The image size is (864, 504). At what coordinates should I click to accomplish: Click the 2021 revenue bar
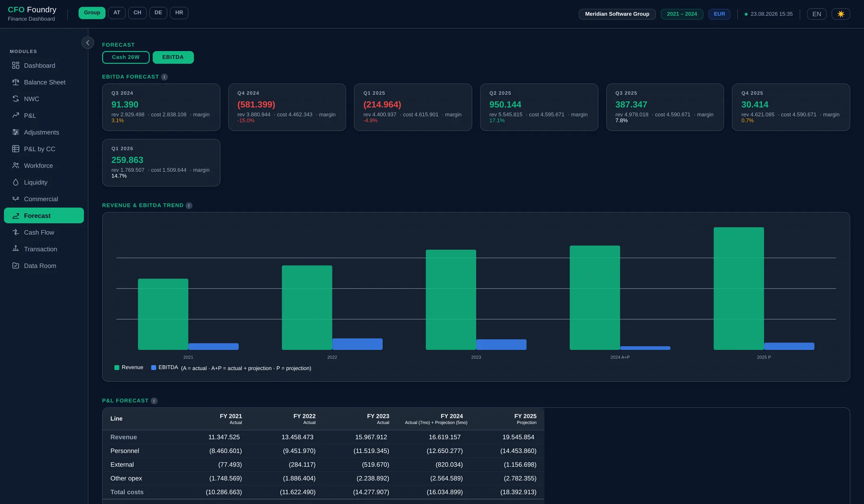point(163,314)
